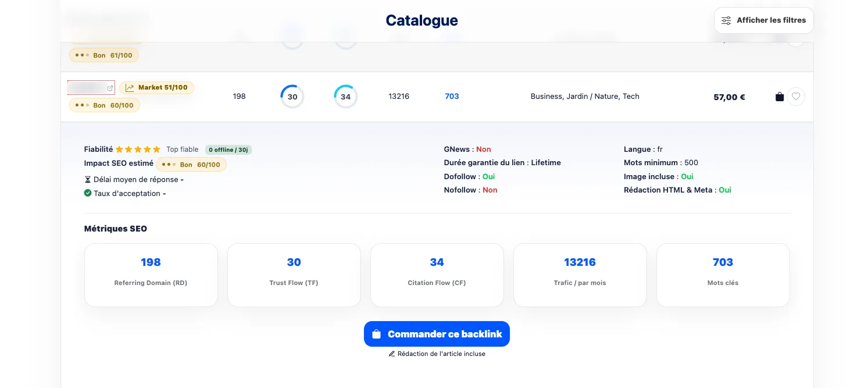Click the hourglass icon beside Délai moyen

(x=88, y=180)
